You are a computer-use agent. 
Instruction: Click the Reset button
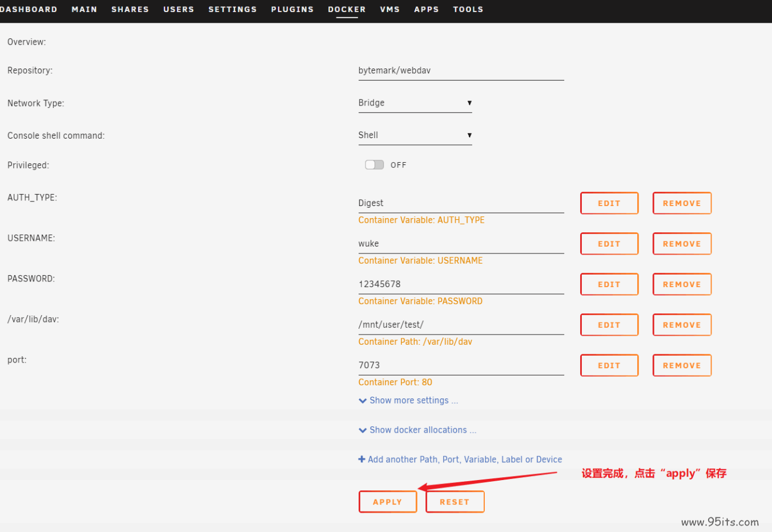pyautogui.click(x=455, y=502)
